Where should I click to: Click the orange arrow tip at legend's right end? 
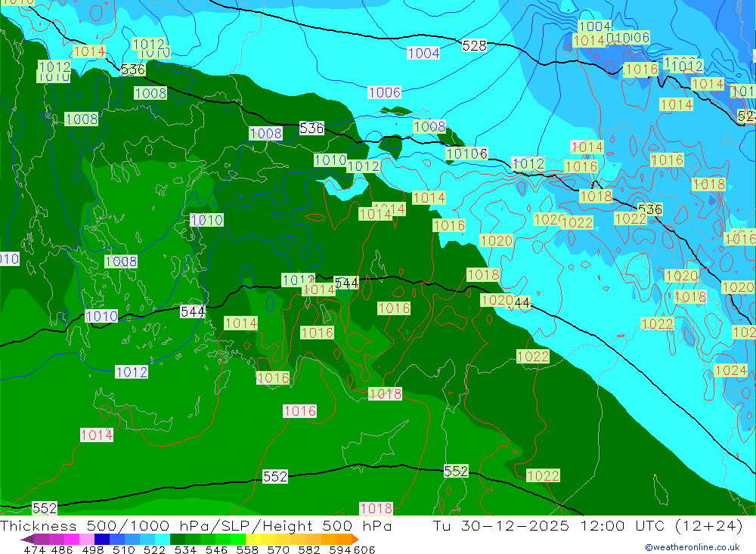click(355, 539)
